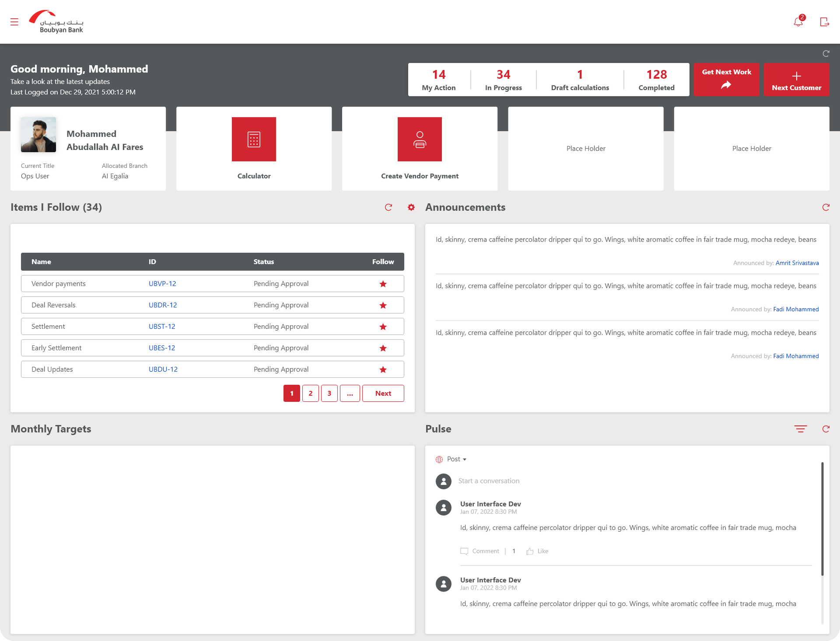The image size is (840, 641).
Task: Open the hamburger menu
Action: (x=14, y=22)
